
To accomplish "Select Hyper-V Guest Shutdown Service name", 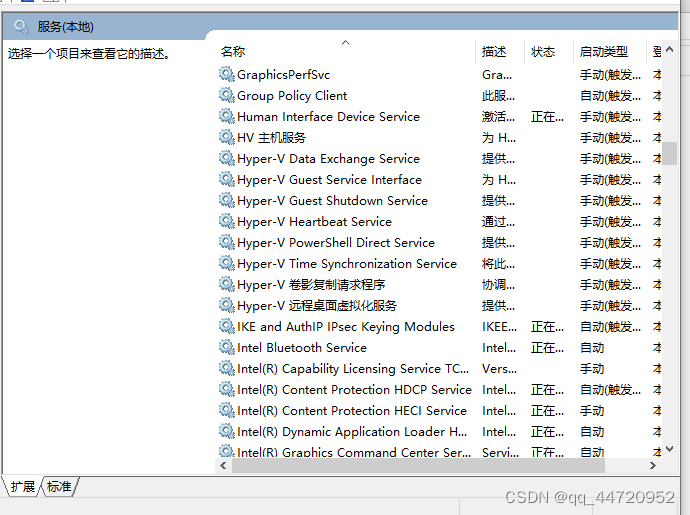I will click(x=332, y=201).
